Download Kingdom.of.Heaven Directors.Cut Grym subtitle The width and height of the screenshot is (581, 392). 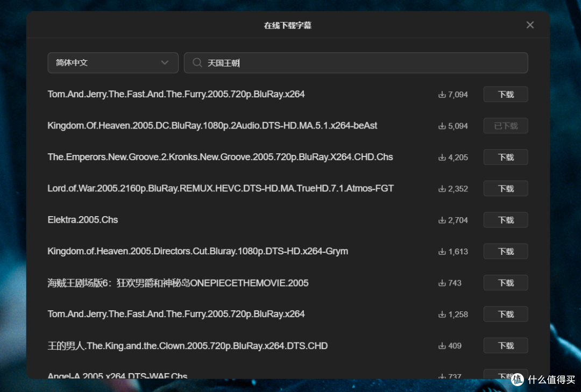(x=505, y=252)
